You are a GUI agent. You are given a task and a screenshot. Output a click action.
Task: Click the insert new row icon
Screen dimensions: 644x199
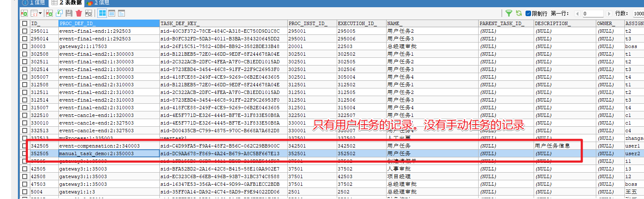coord(49,14)
